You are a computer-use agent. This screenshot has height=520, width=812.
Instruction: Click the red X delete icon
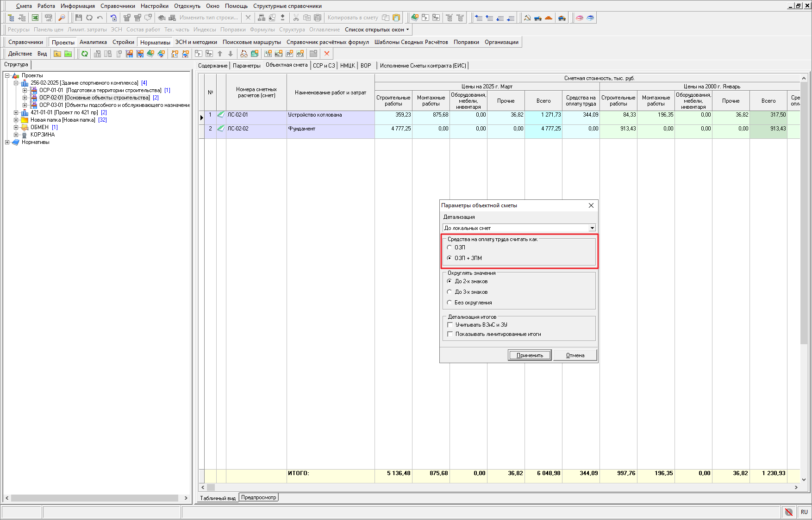(x=327, y=54)
